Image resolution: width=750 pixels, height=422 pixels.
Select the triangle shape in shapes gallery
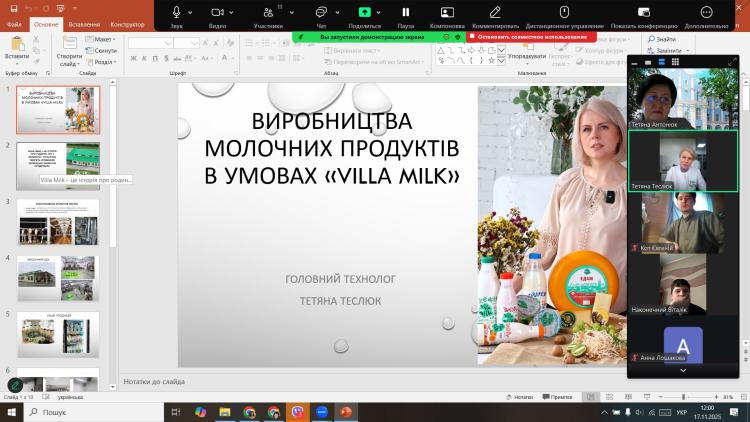pyautogui.click(x=441, y=50)
